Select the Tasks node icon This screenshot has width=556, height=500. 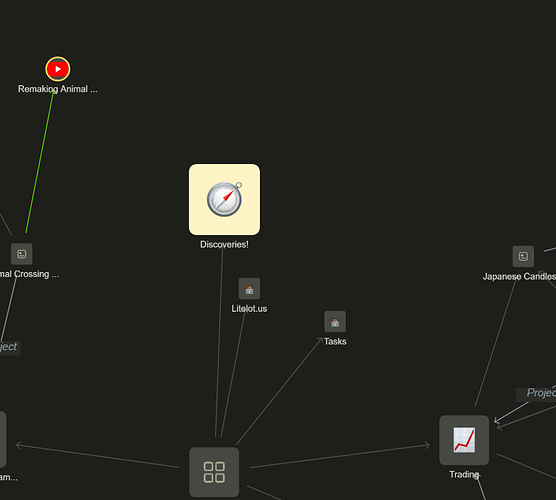[335, 322]
